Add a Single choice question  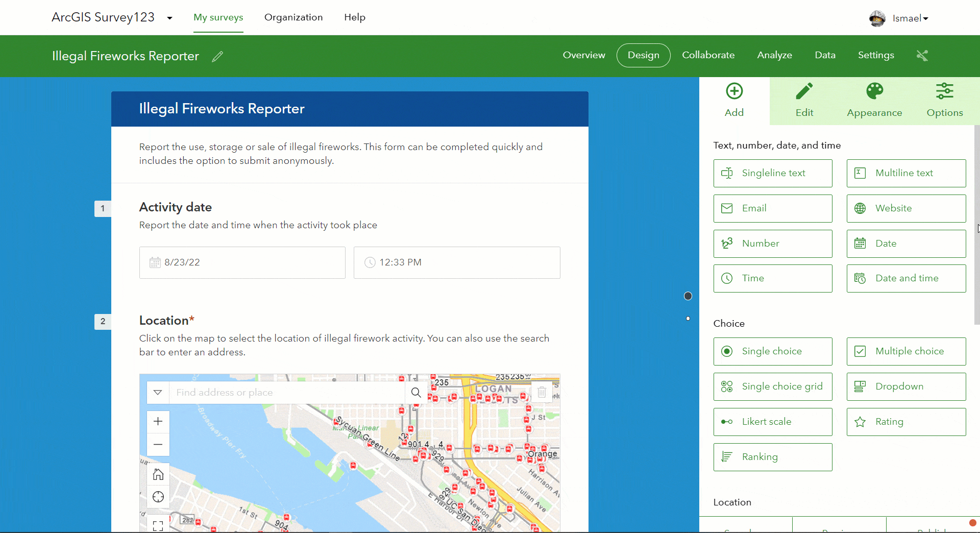pos(772,351)
